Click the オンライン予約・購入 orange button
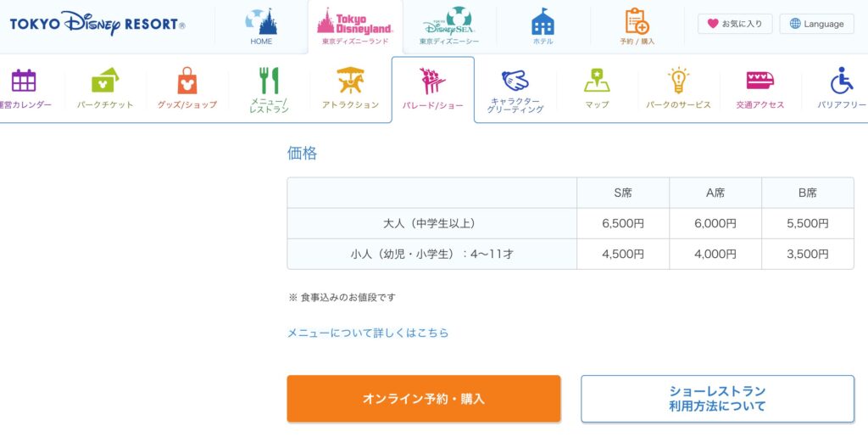The height and width of the screenshot is (448, 868). tap(424, 399)
